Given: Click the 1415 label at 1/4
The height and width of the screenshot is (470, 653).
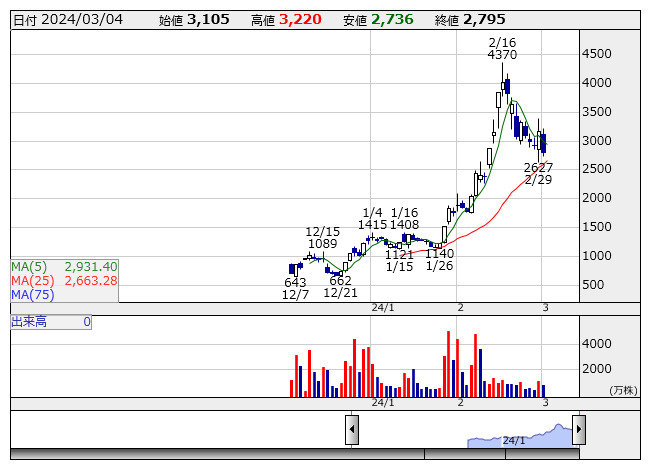Looking at the screenshot, I should pyautogui.click(x=372, y=225).
